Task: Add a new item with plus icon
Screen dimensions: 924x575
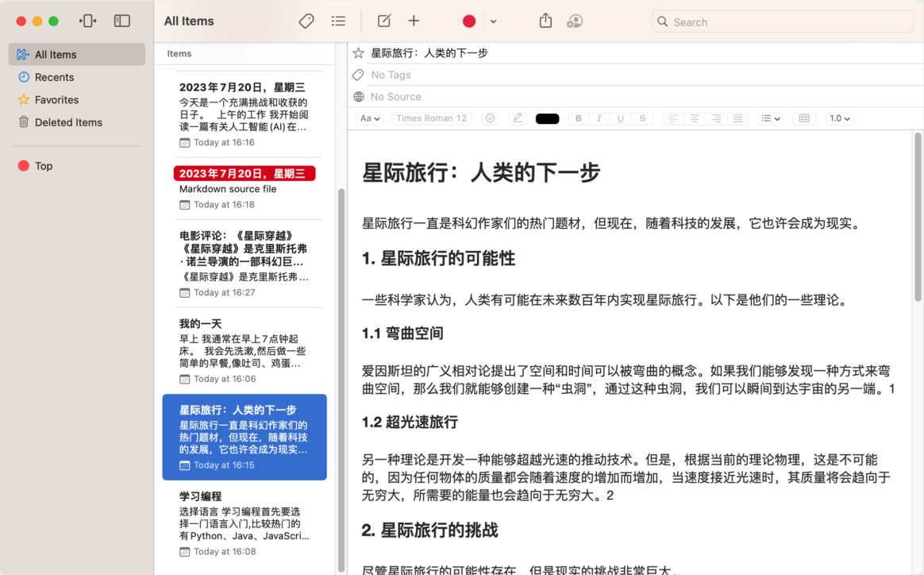Action: point(414,21)
